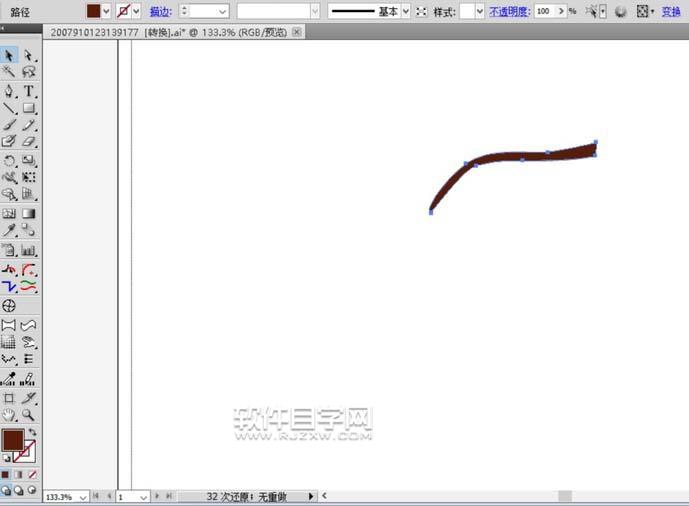Select the Artboard tool

pos(9,398)
